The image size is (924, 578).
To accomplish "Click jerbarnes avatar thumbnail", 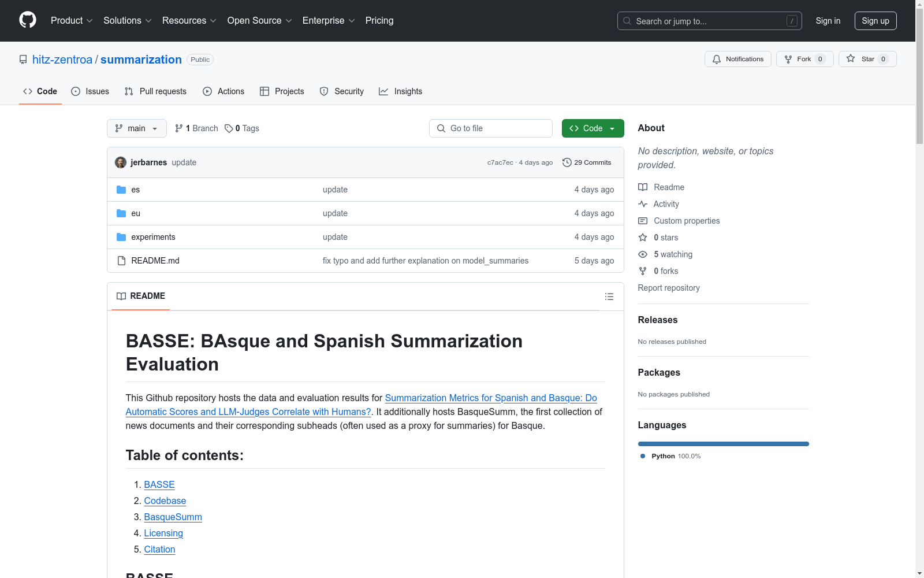I will [121, 162].
